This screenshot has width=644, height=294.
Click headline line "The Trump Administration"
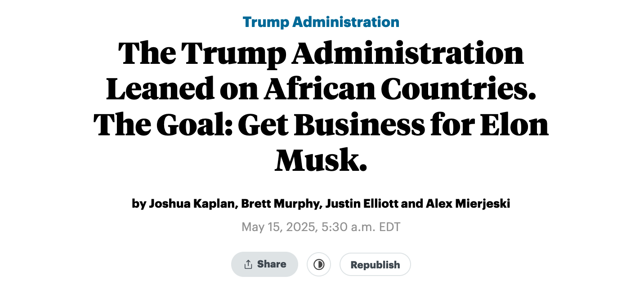tap(321, 53)
